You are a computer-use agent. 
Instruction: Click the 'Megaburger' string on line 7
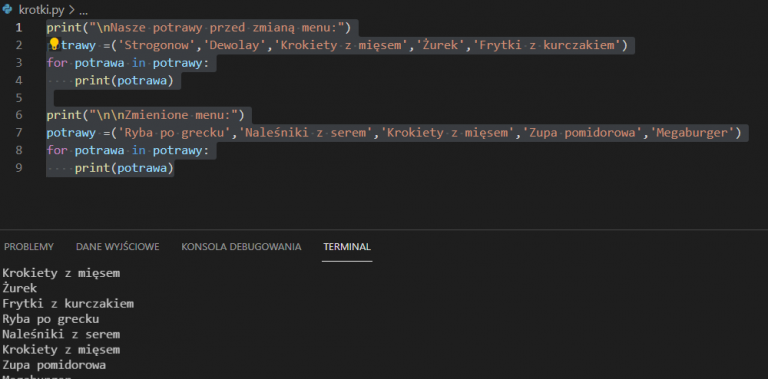click(x=692, y=133)
